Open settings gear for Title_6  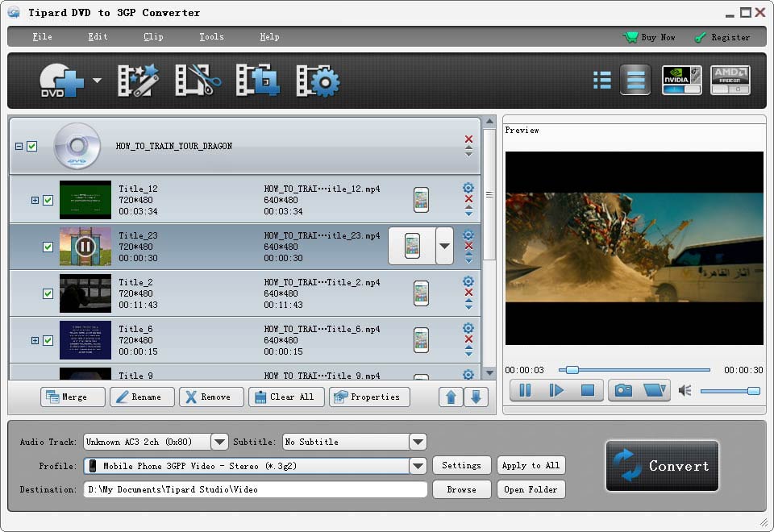click(x=468, y=328)
